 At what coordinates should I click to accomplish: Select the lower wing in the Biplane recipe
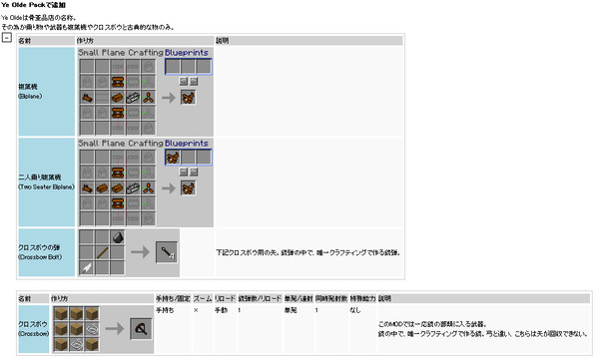tap(118, 113)
